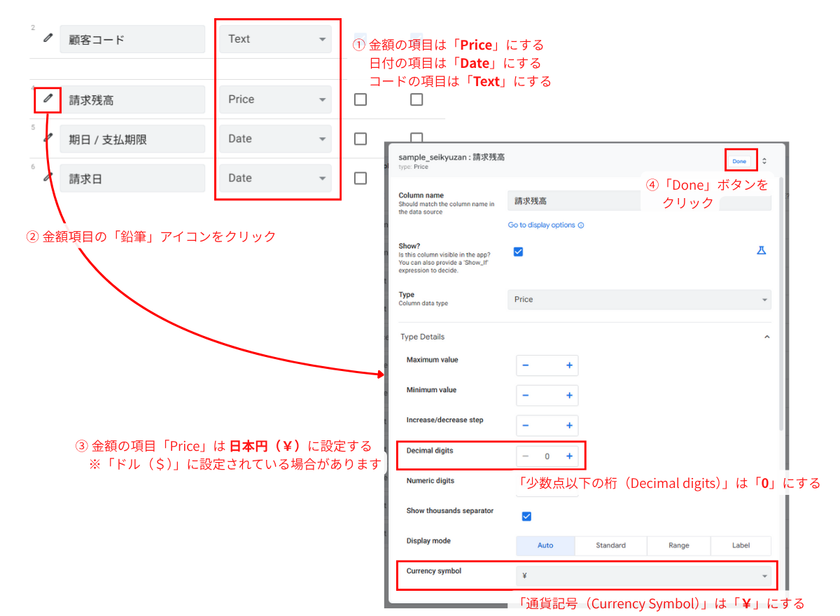Click the Column name input showing 請求残高
840x616 pixels.
point(574,200)
